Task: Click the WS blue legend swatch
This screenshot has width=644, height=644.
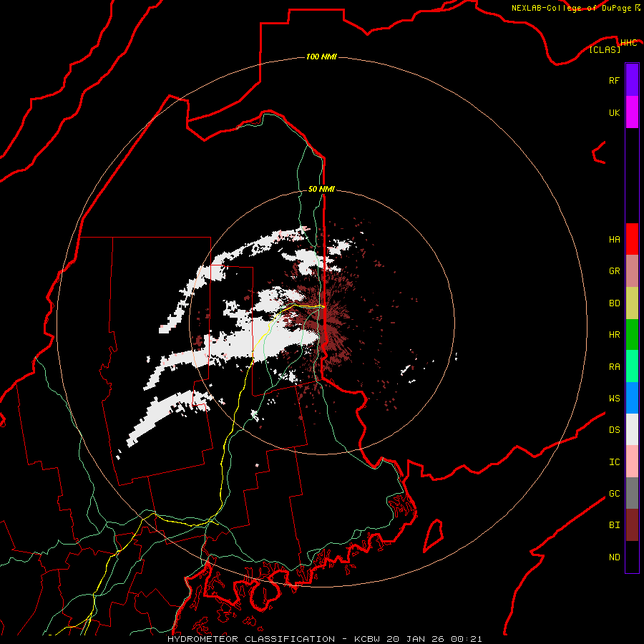Action: coord(632,398)
